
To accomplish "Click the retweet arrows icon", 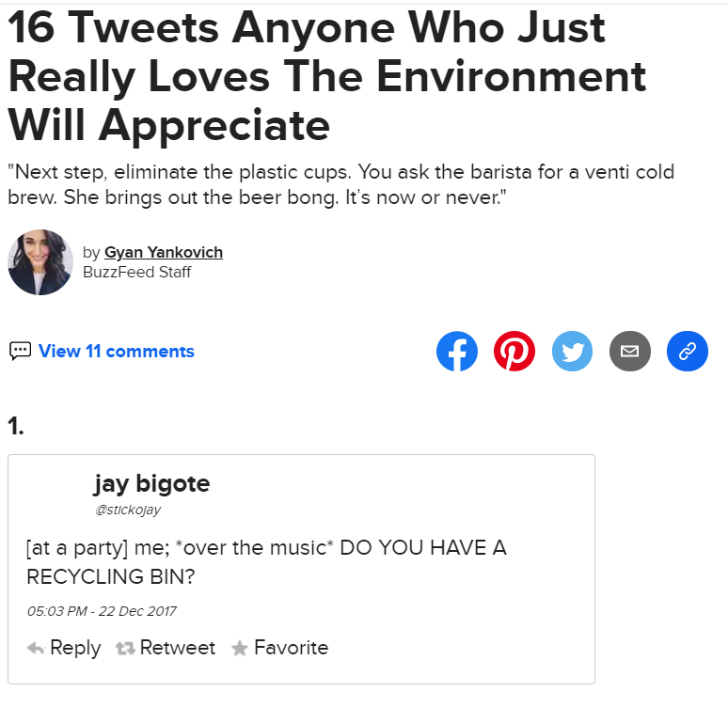I will pyautogui.click(x=124, y=648).
